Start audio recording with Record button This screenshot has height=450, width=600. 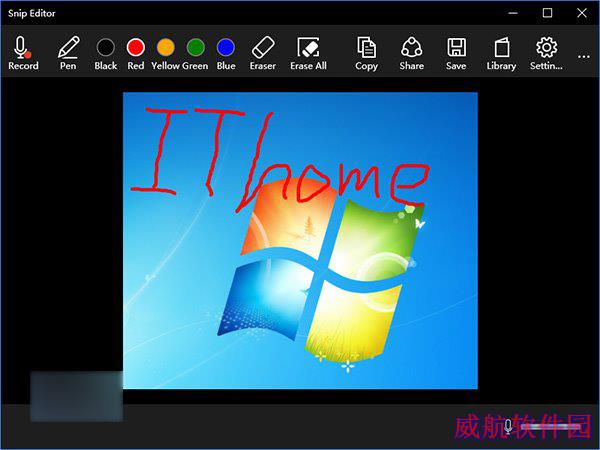point(23,53)
